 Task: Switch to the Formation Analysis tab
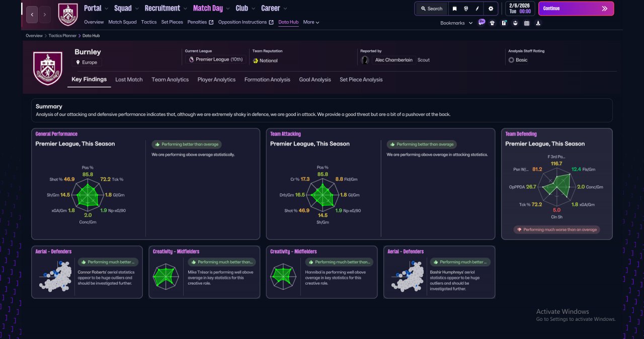click(x=267, y=80)
